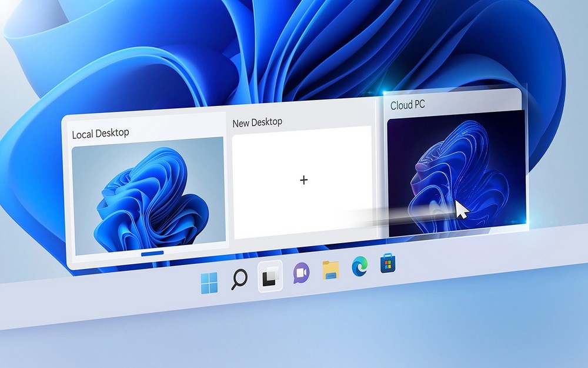This screenshot has height=368, width=588.
Task: Select the "Cloud PC" title text
Action: pos(407,105)
